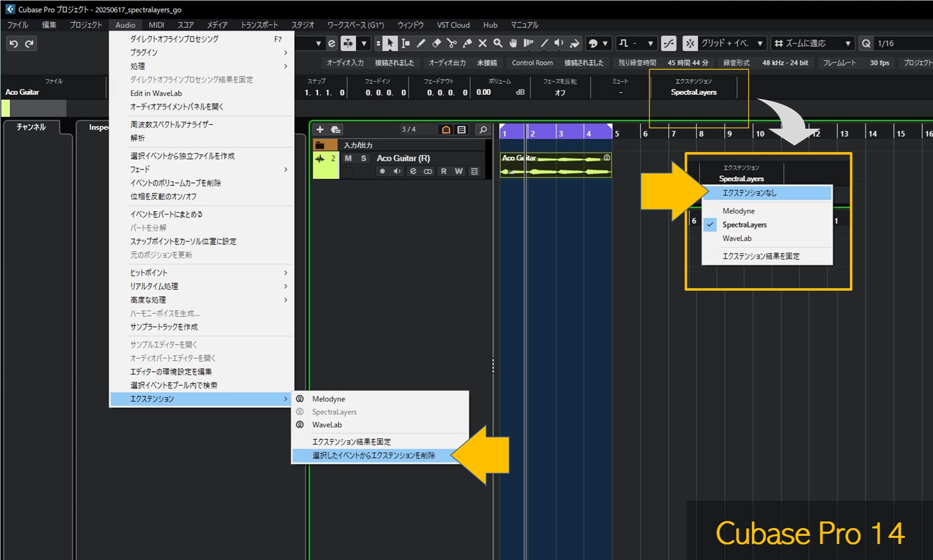Select the Range Selection tool
The image size is (933, 560).
[x=405, y=43]
